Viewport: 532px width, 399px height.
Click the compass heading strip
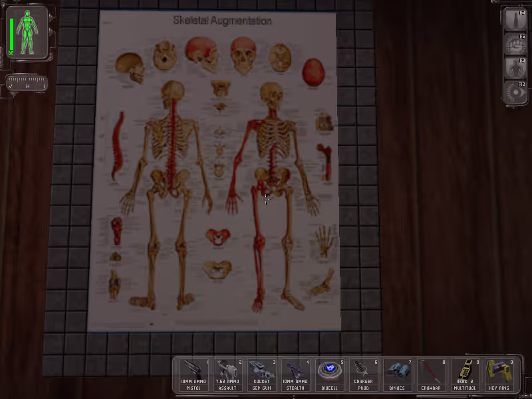pos(27,84)
